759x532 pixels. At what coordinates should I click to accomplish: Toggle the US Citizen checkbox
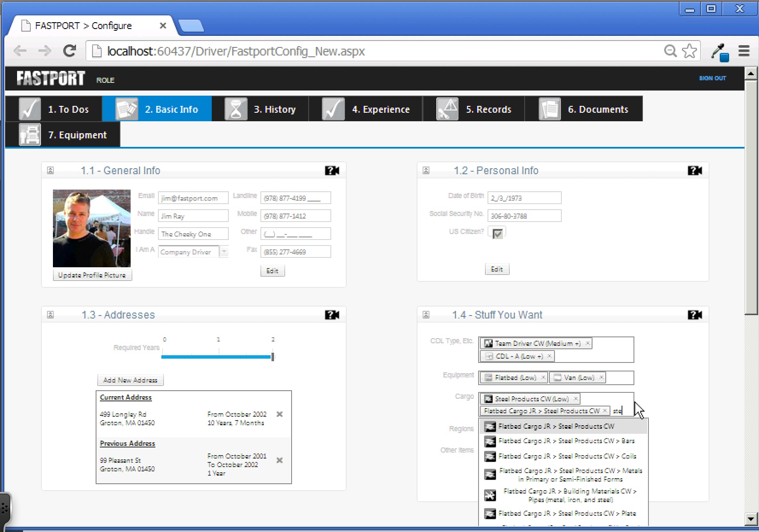497,234
